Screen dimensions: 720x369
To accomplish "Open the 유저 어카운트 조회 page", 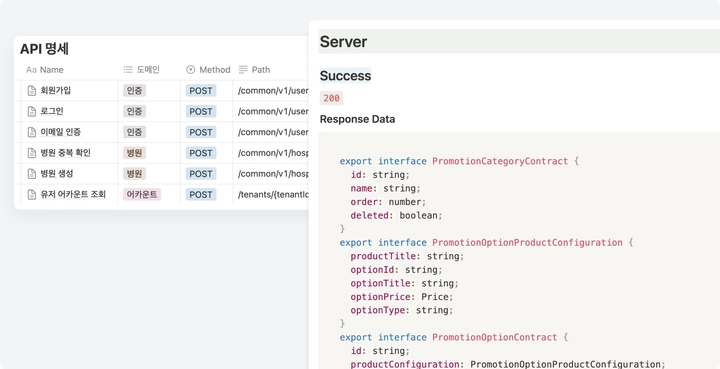I will tap(73, 195).
